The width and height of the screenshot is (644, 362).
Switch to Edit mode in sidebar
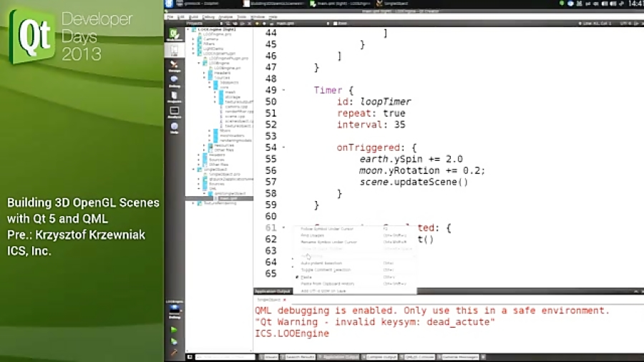click(x=174, y=50)
